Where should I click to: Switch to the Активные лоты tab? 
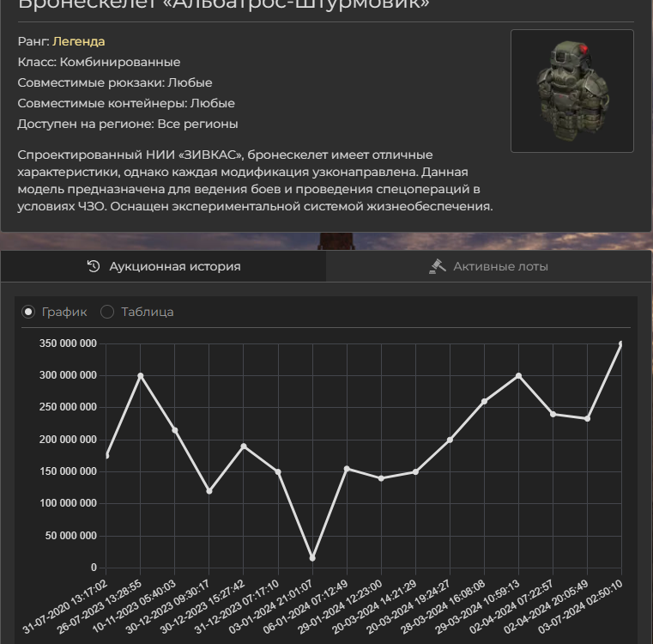pos(489,266)
